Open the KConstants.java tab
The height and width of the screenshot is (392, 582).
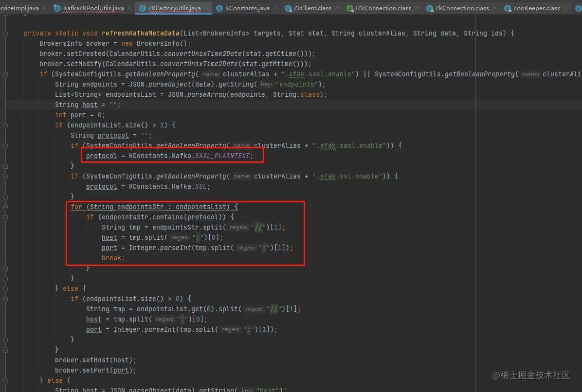click(247, 8)
